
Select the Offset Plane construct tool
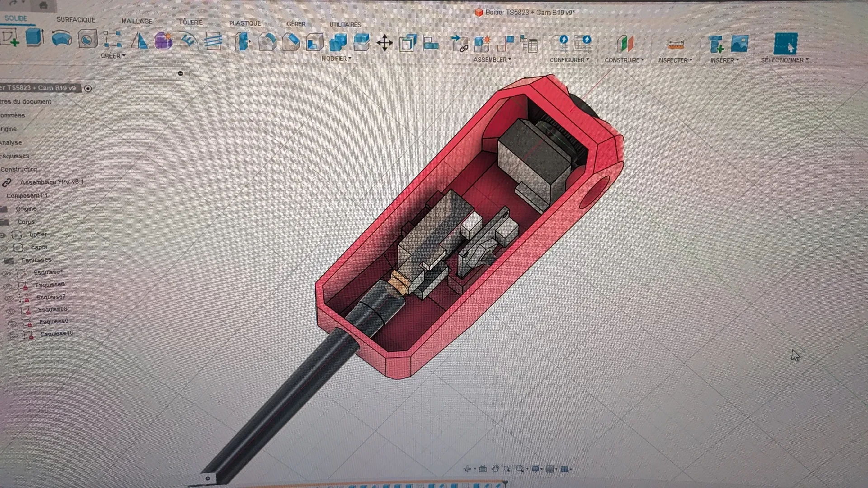pyautogui.click(x=625, y=44)
